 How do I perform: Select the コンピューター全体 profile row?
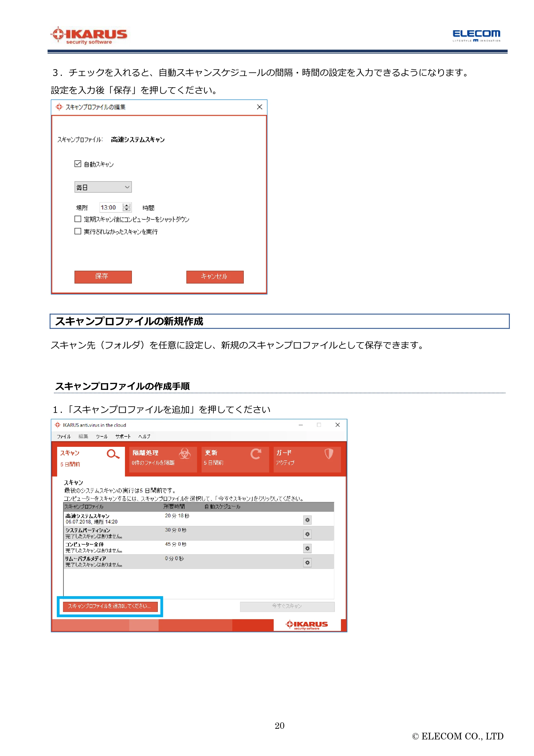199,547
